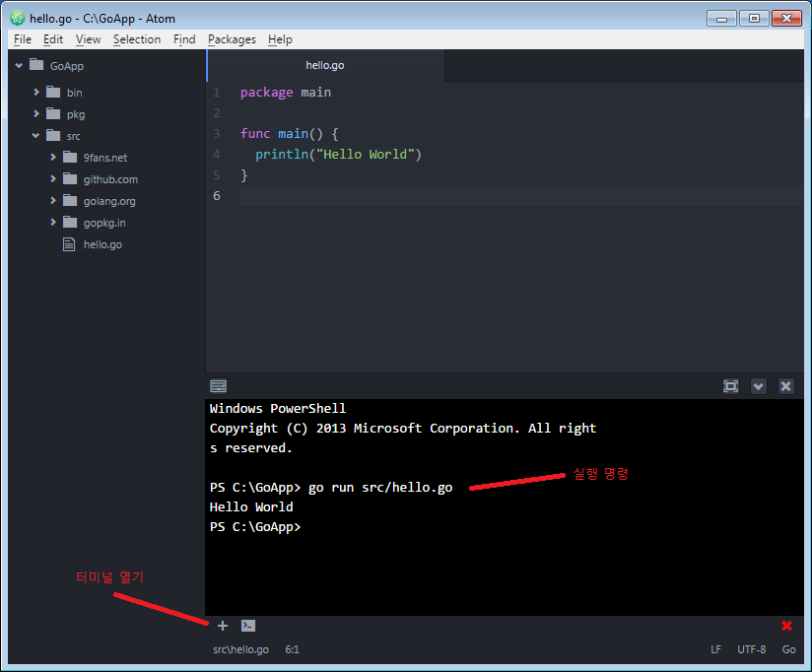Click the 6:1 cursor position indicator

coord(292,650)
